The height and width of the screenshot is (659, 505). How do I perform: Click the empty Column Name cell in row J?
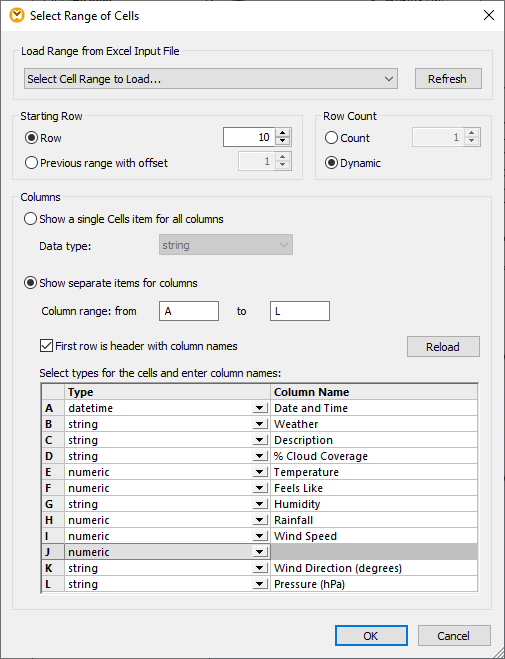374,552
